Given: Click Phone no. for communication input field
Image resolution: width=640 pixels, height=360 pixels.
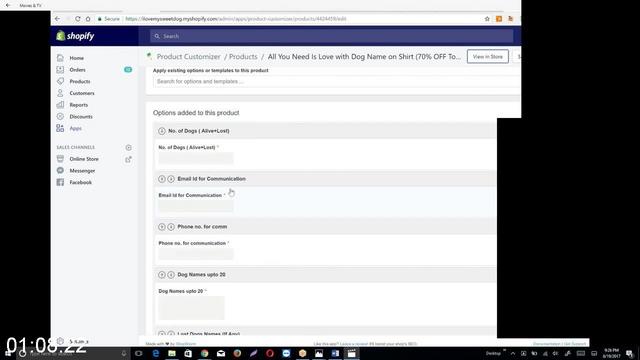Looking at the screenshot, I should [196, 254].
